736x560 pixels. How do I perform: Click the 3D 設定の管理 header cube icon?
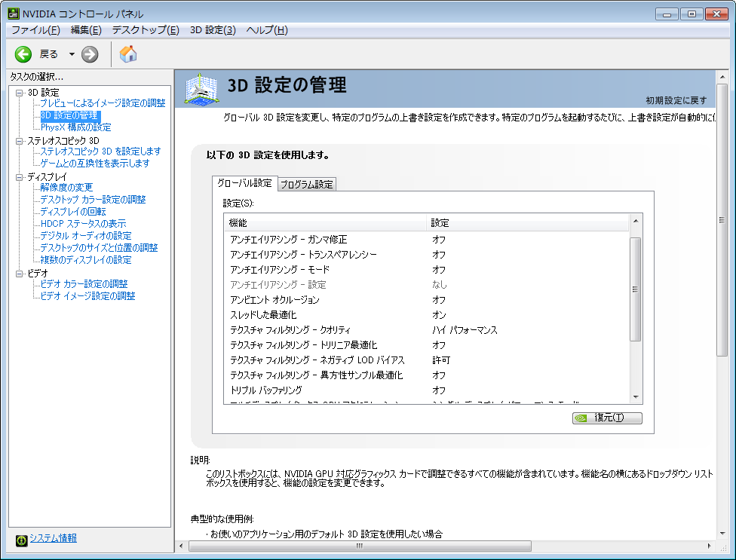coord(201,88)
